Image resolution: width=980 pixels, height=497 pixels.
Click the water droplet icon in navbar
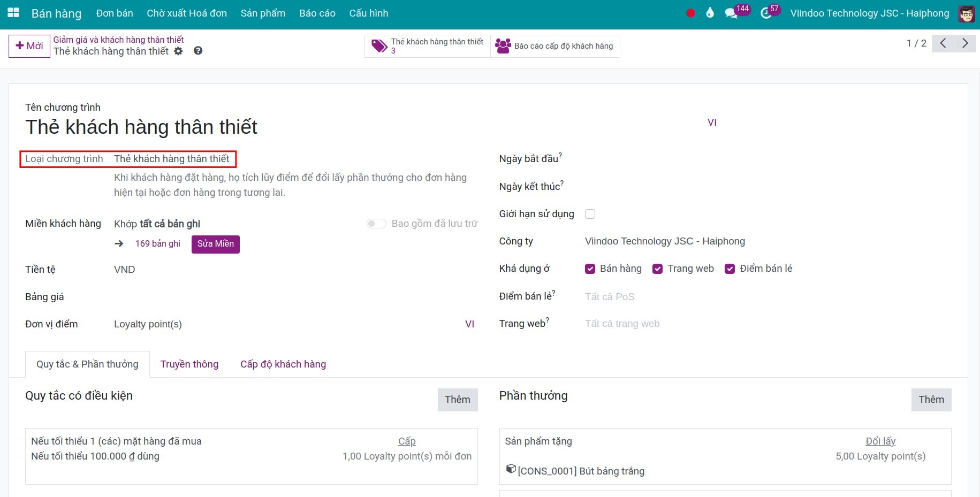710,13
